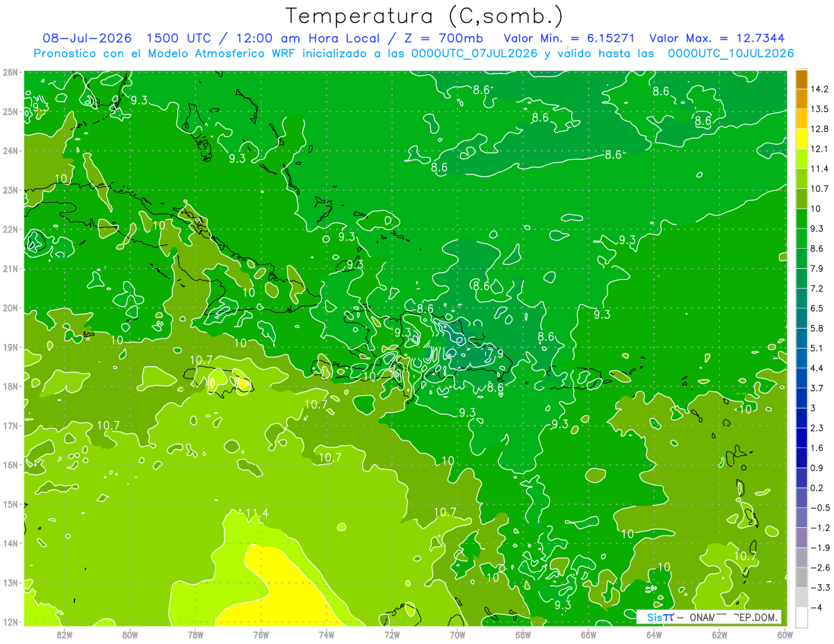
Task: Pick the deep blue swatch between 1.6 and 2.3
Action: coord(801,437)
